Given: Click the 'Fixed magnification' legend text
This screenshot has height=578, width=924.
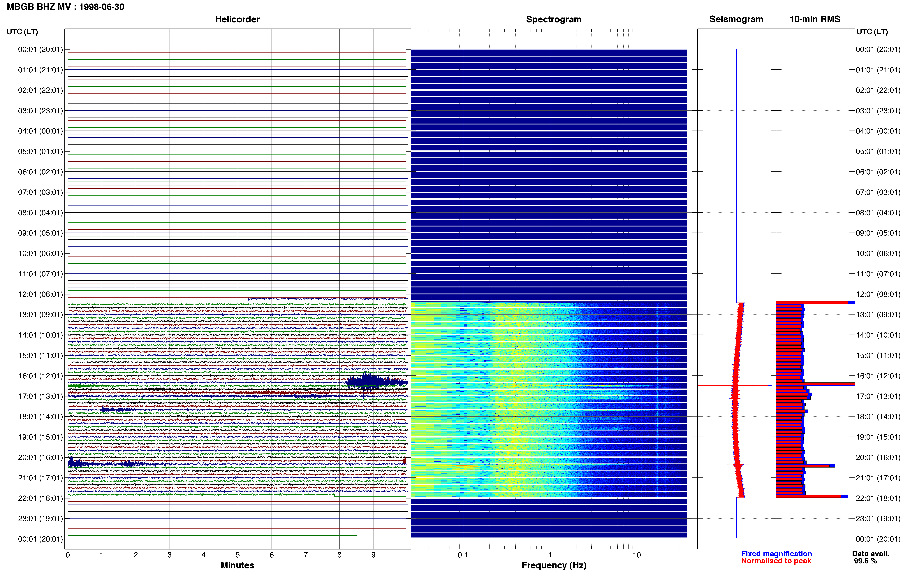Looking at the screenshot, I should pyautogui.click(x=777, y=554).
